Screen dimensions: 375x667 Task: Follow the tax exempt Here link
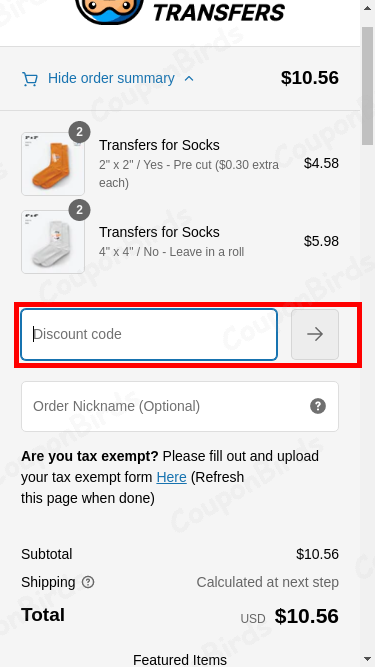[171, 477]
